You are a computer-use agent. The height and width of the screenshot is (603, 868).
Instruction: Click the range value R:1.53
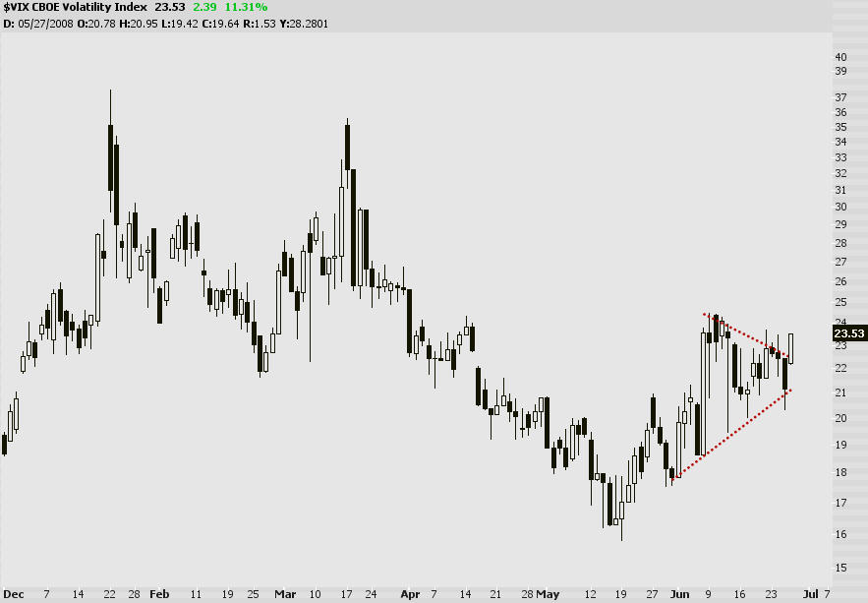point(260,24)
